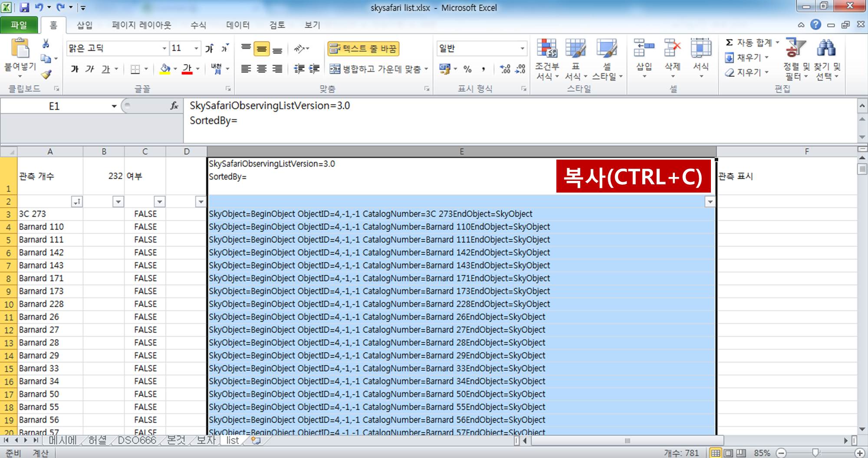Click the formula bar text field
Viewport: 868px width, 458px height.
(520, 120)
